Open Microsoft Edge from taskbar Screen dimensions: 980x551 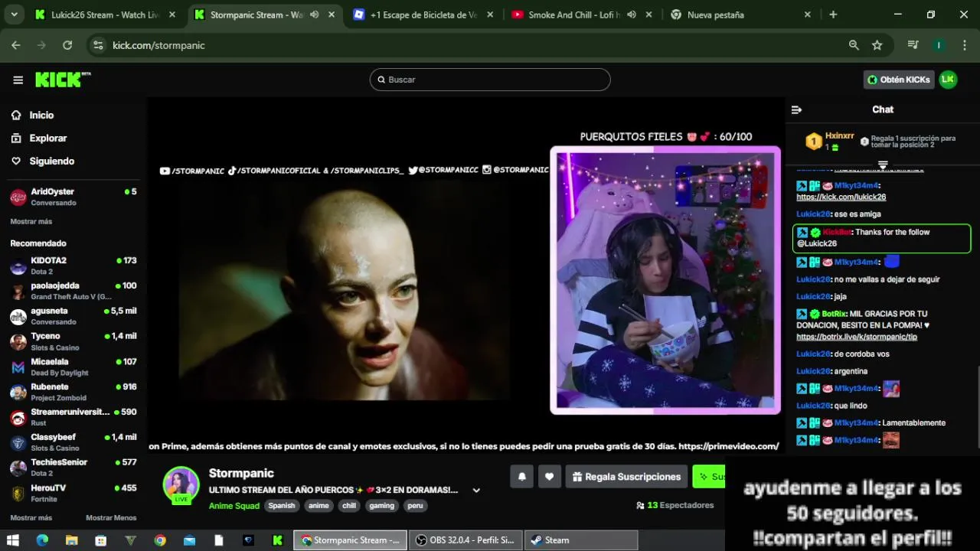(x=42, y=540)
